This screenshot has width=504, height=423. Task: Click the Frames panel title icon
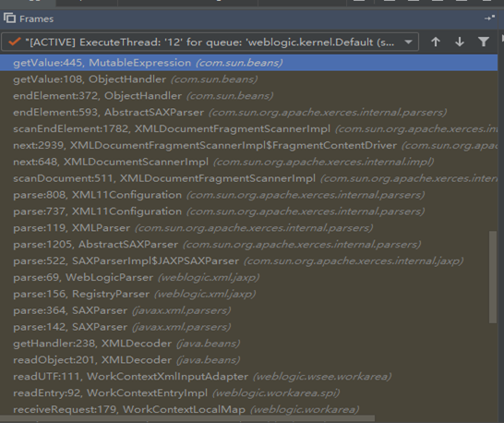9,18
